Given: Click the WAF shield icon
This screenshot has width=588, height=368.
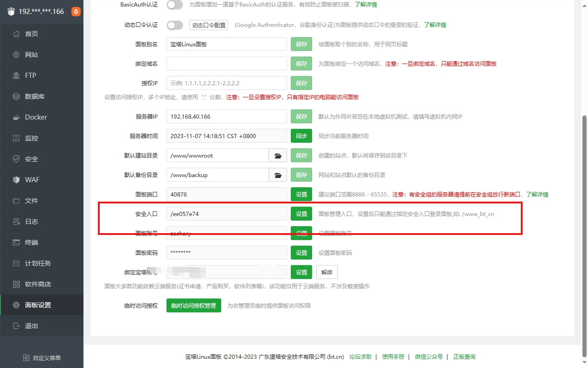Looking at the screenshot, I should [x=17, y=180].
